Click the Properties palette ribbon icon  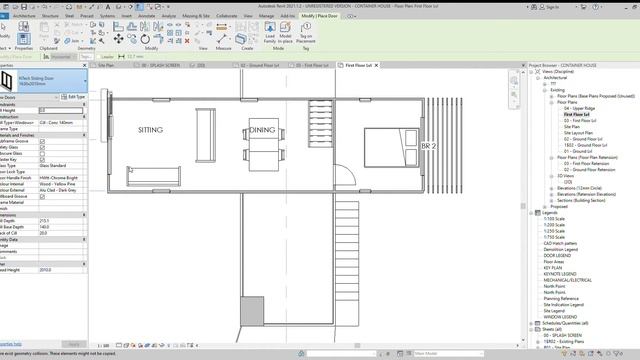(x=24, y=39)
